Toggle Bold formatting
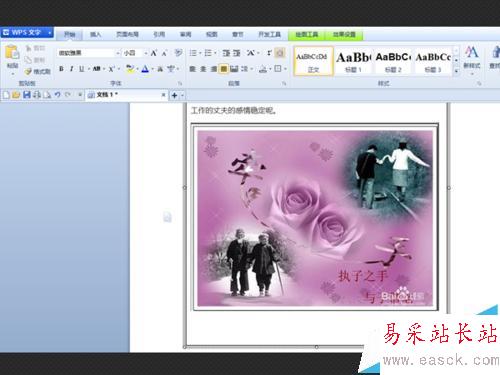500x375 pixels. 61,69
